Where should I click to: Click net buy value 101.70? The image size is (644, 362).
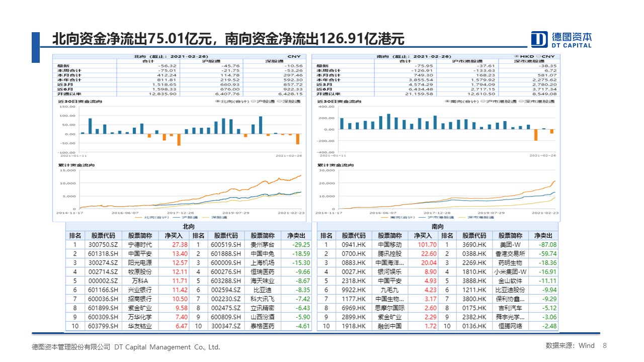tap(426, 245)
